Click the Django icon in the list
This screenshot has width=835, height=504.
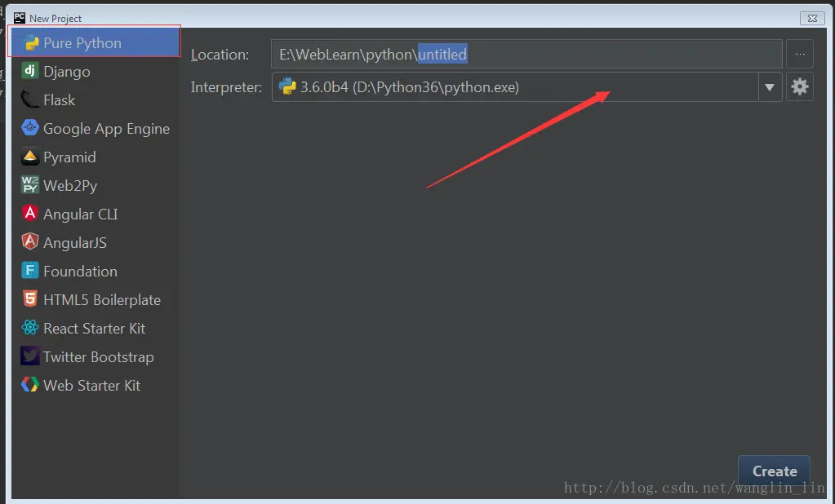point(30,70)
